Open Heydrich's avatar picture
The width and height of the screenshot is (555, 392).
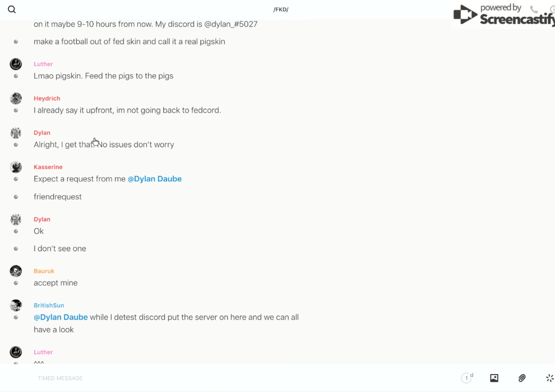16,99
